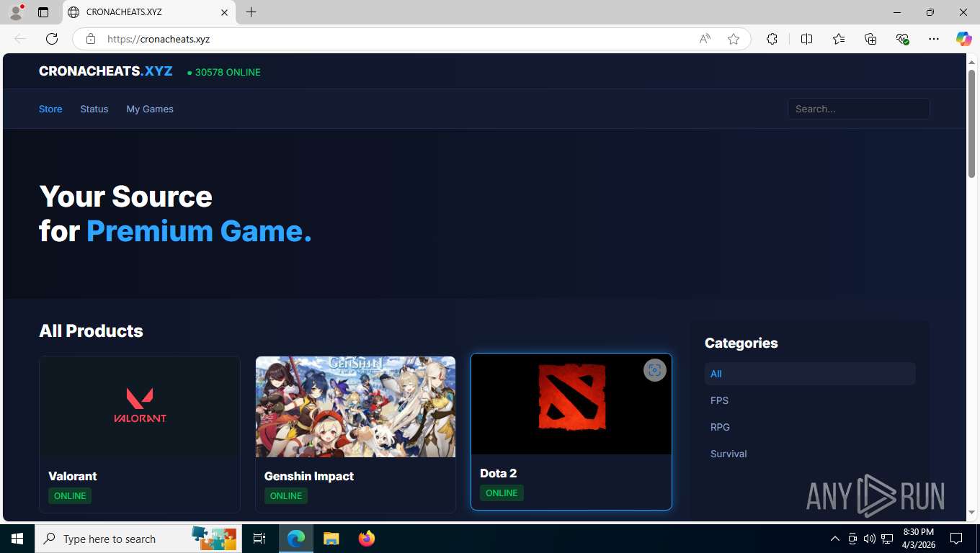Click CRONACHEATS.XYZ site logo
The height and width of the screenshot is (553, 980).
tap(106, 71)
